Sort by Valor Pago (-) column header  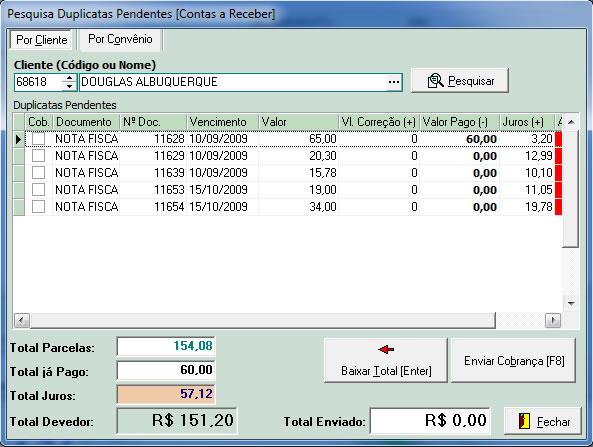[459, 122]
